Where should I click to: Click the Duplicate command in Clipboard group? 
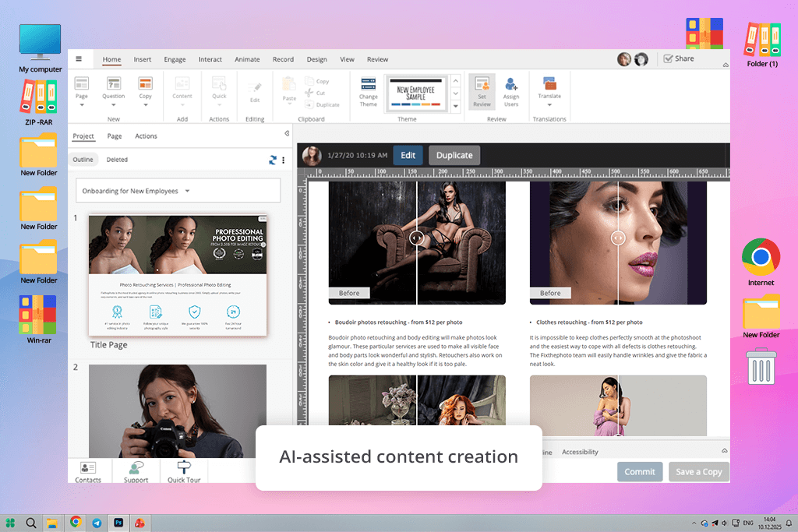[x=322, y=104]
